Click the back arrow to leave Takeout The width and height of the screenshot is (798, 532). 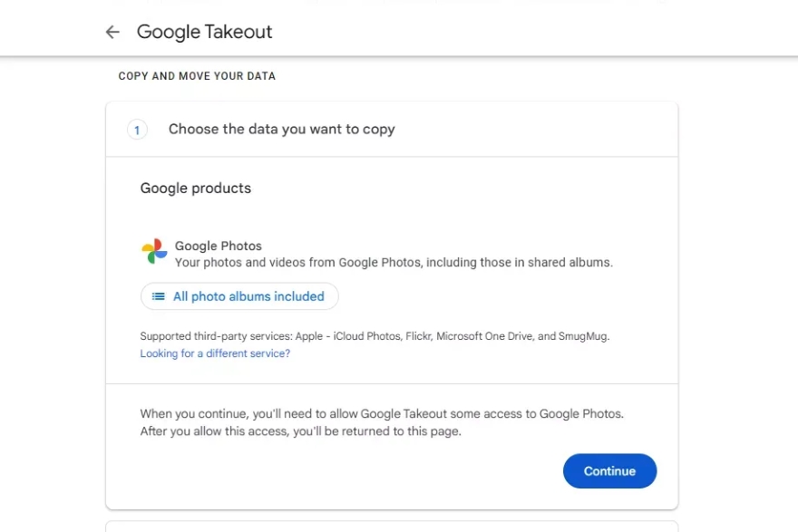tap(111, 32)
